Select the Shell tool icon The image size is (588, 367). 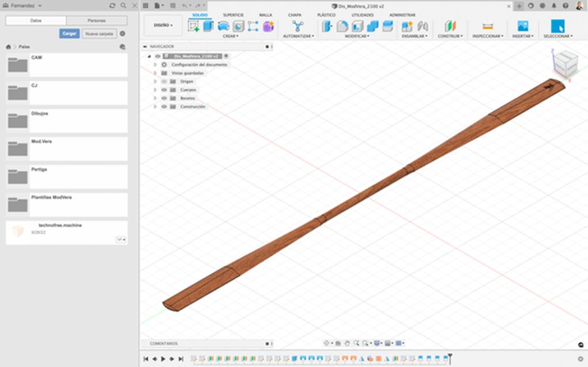357,26
